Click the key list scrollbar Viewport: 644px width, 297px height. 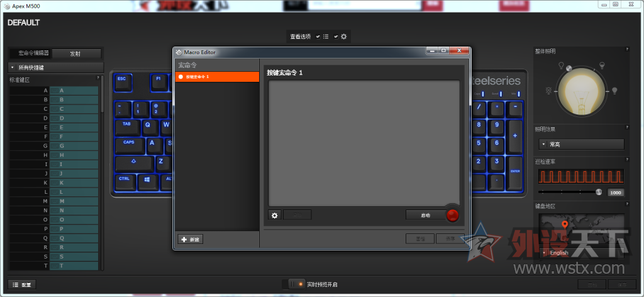[103, 94]
